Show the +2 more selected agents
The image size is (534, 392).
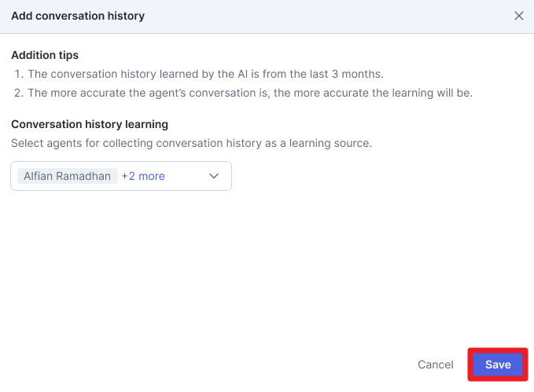coord(143,176)
